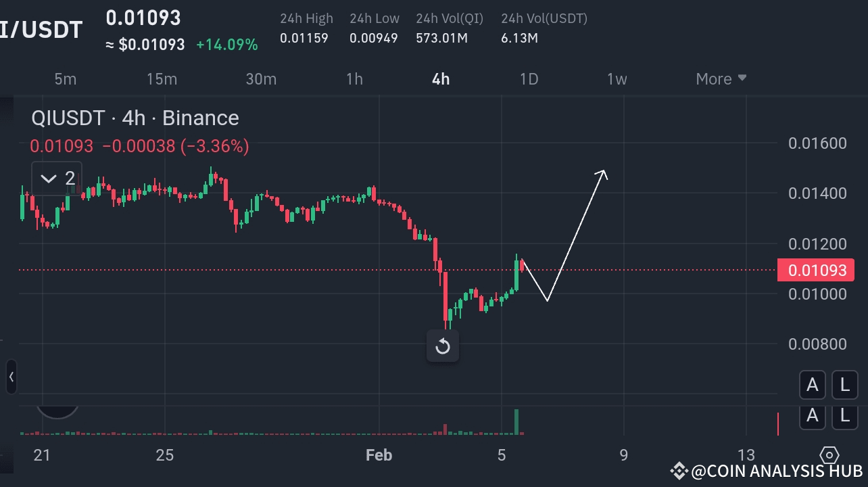Click the volume pane L log-scale icon
Image resolution: width=868 pixels, height=487 pixels.
click(844, 417)
